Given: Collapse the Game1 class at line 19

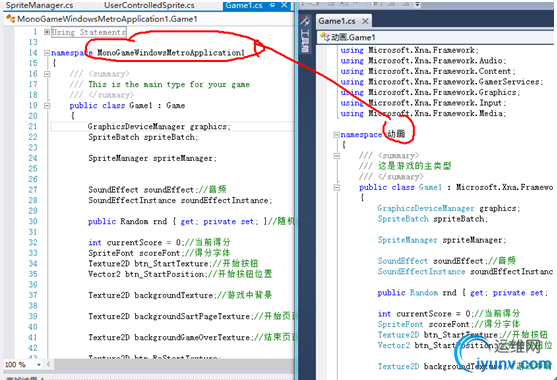Looking at the screenshot, I should (47, 106).
